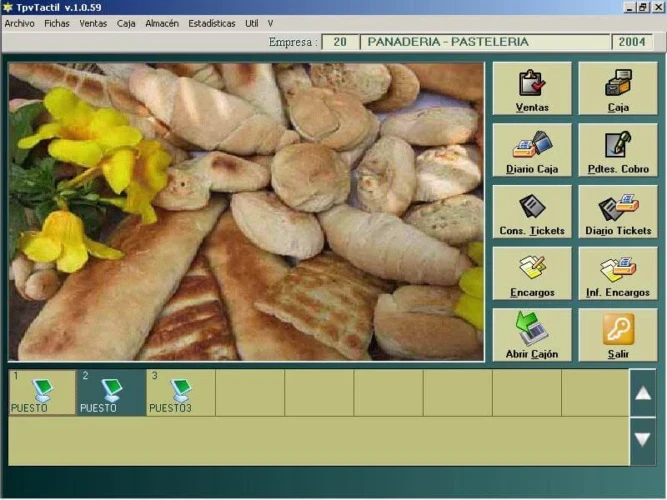Open the Ventas sales module
The width and height of the screenshot is (667, 500).
[532, 89]
